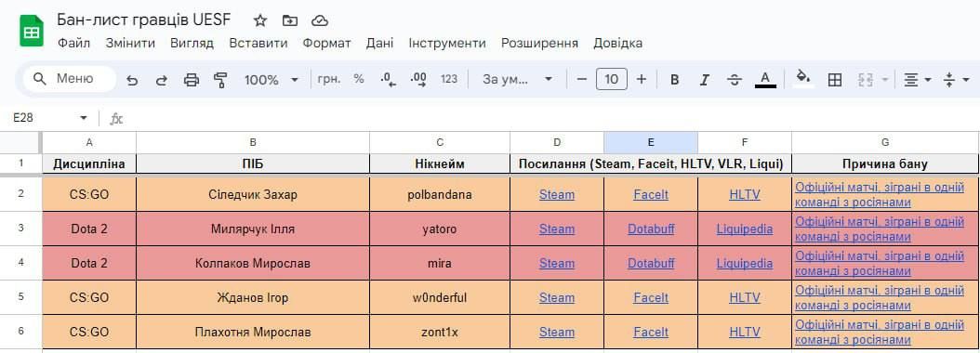Open the name box dropdown arrow
Viewport: 980px width, 353px height.
tap(84, 118)
